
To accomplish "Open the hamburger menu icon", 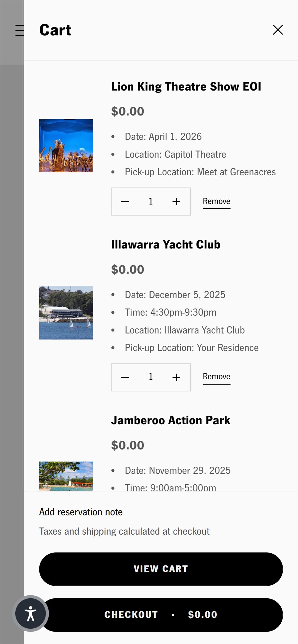I will pos(19,30).
